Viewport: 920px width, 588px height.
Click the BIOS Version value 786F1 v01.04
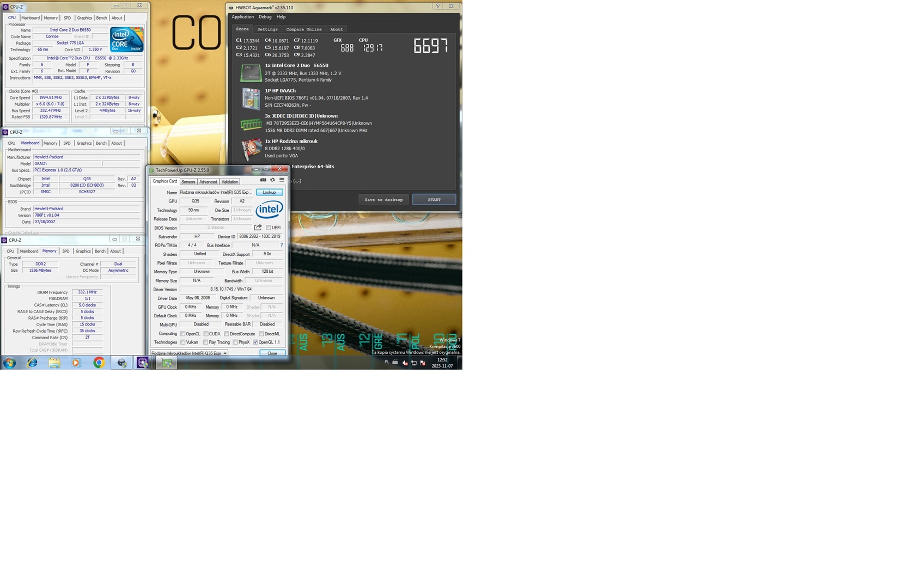click(x=87, y=215)
